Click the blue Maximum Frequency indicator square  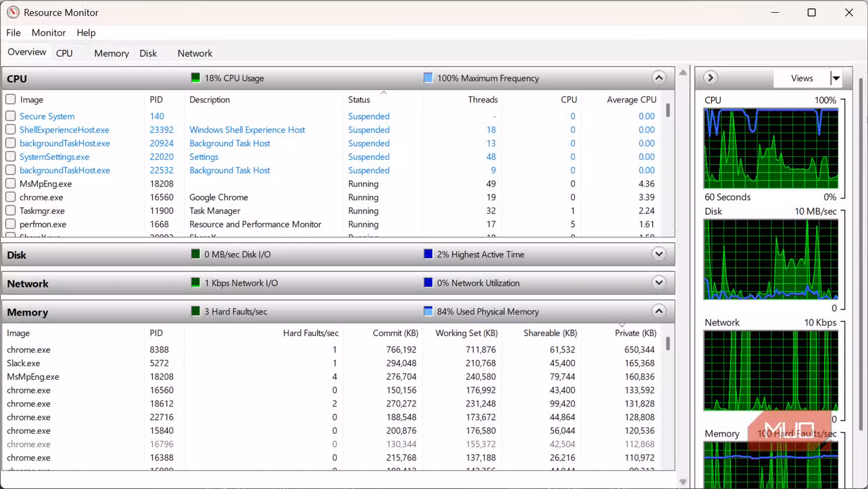coord(428,78)
